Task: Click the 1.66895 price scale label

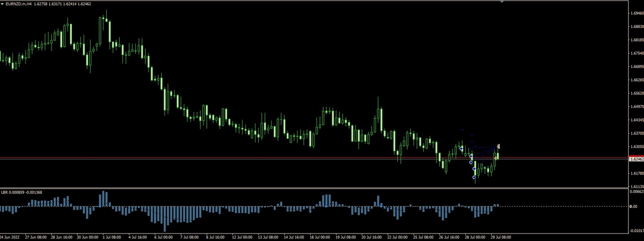Action: coord(637,66)
